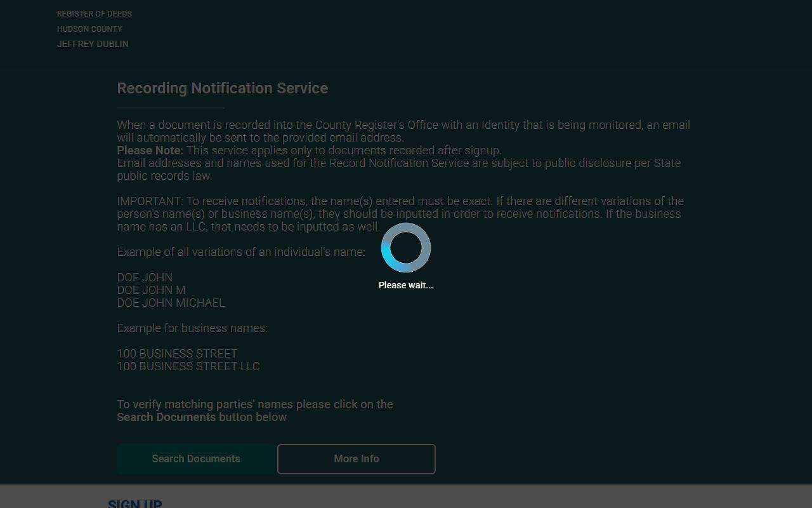
Task: Click the email addresses public disclosure sentence
Action: pyautogui.click(x=399, y=170)
